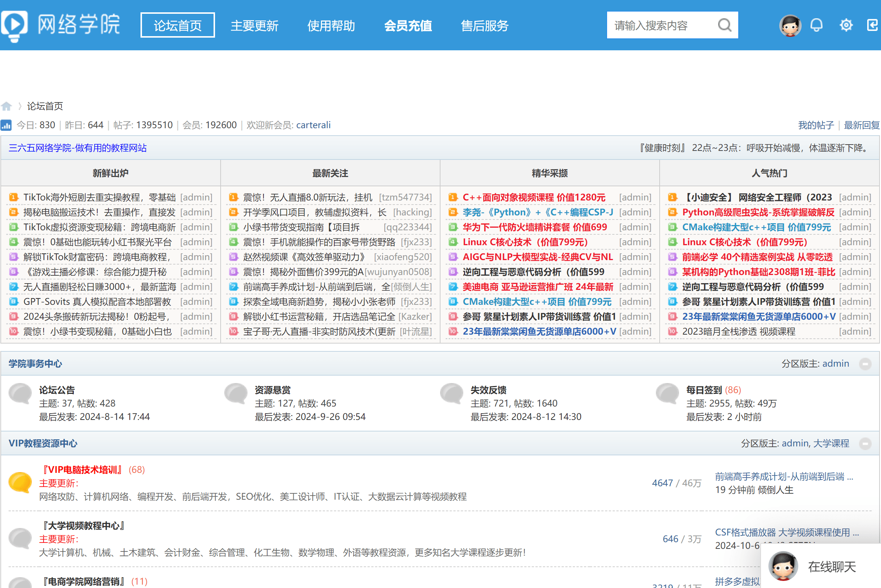Open the settings gear icon
The image size is (881, 588).
click(846, 25)
